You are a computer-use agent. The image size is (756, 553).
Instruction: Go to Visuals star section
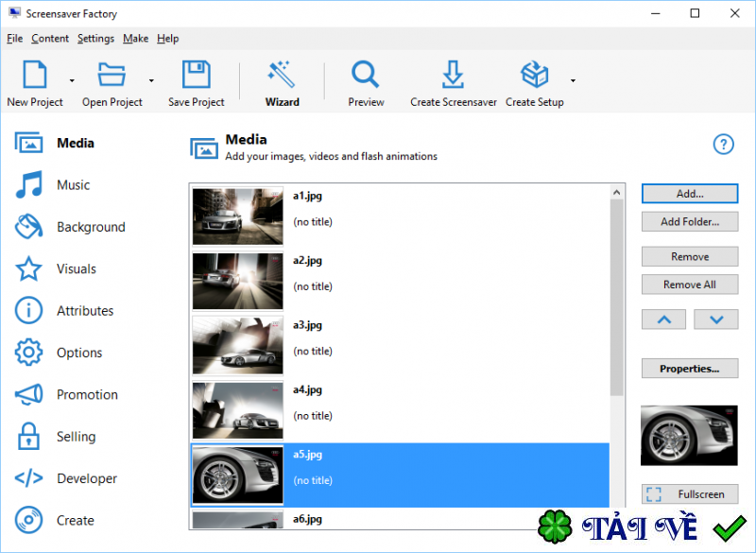75,269
